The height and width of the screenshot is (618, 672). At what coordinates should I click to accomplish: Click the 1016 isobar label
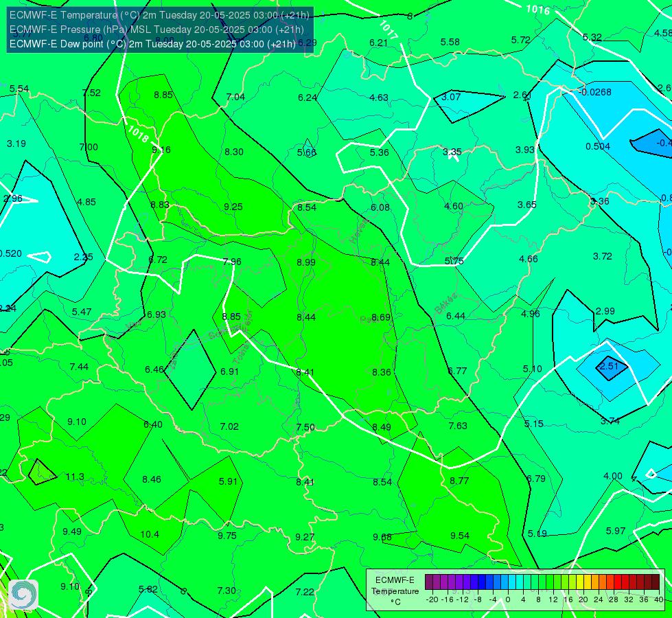[538, 10]
